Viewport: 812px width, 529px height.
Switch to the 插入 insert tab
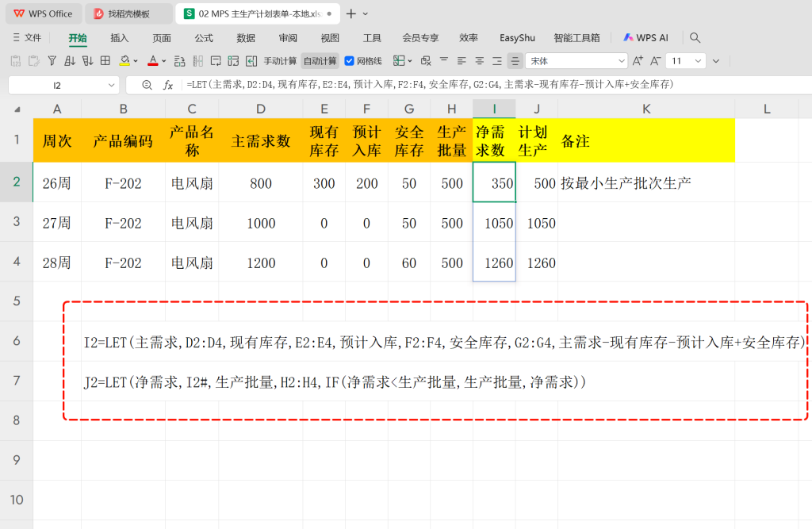(x=119, y=38)
